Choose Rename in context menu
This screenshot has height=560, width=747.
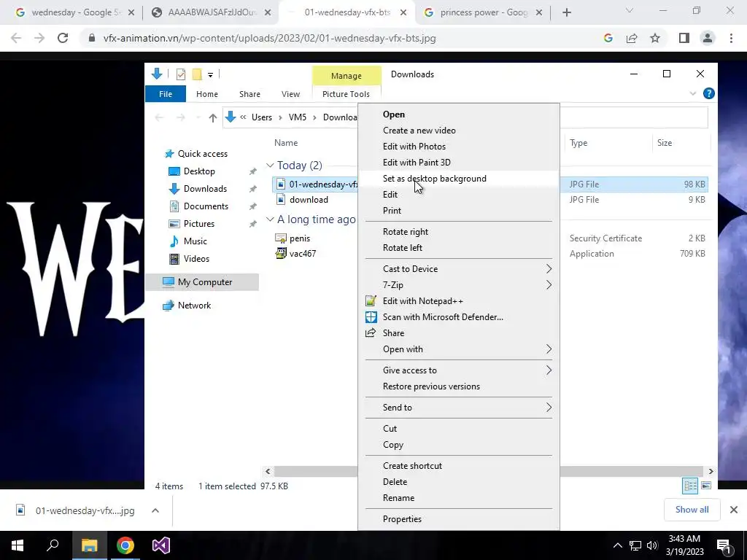459,497
